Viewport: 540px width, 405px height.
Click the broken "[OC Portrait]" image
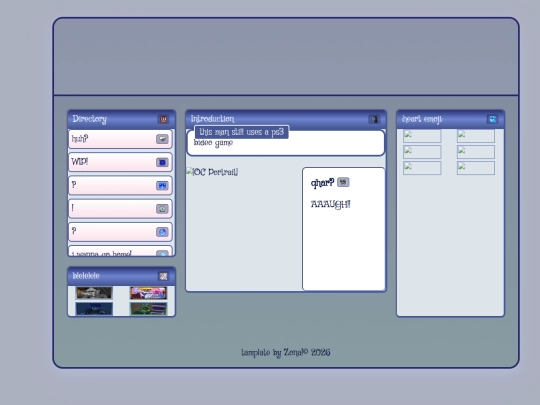click(212, 172)
